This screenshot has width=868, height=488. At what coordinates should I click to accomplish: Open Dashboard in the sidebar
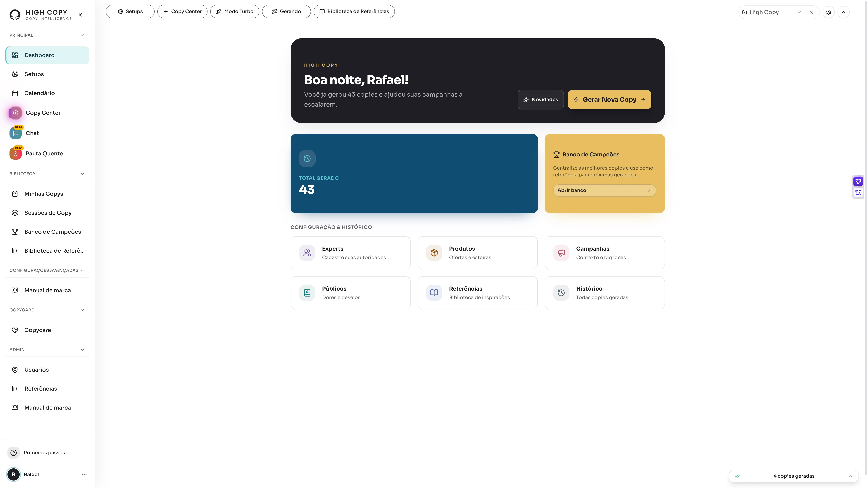click(x=47, y=55)
